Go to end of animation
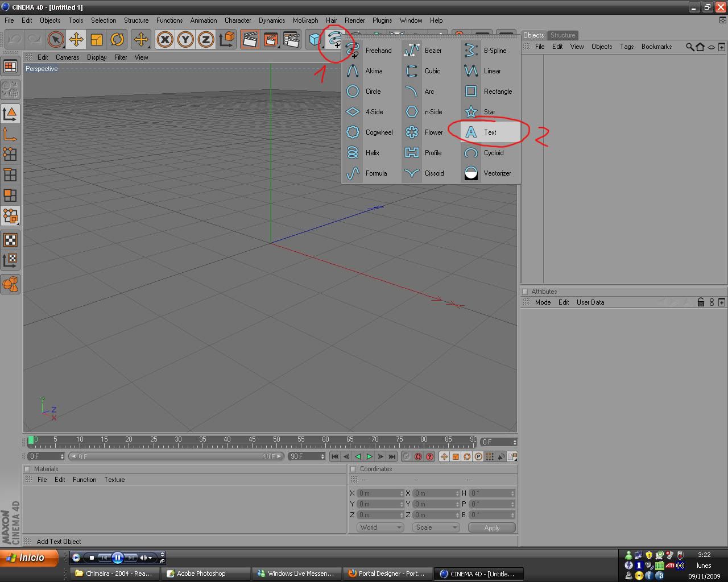The image size is (728, 582). pyautogui.click(x=392, y=456)
